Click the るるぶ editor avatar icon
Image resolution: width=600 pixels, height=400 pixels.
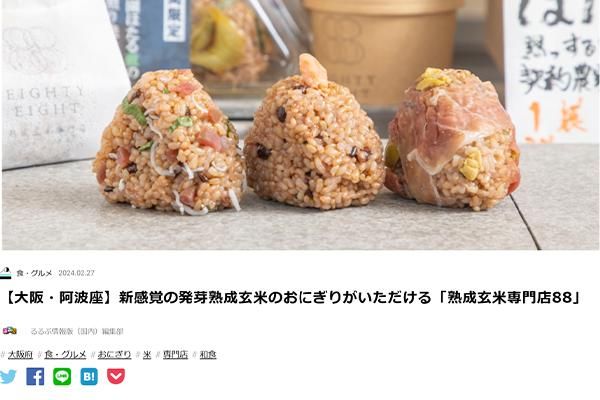pos(9,330)
